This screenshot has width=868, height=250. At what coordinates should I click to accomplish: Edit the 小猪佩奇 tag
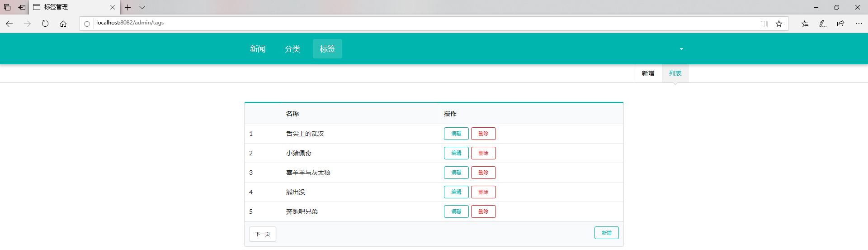[x=456, y=153]
